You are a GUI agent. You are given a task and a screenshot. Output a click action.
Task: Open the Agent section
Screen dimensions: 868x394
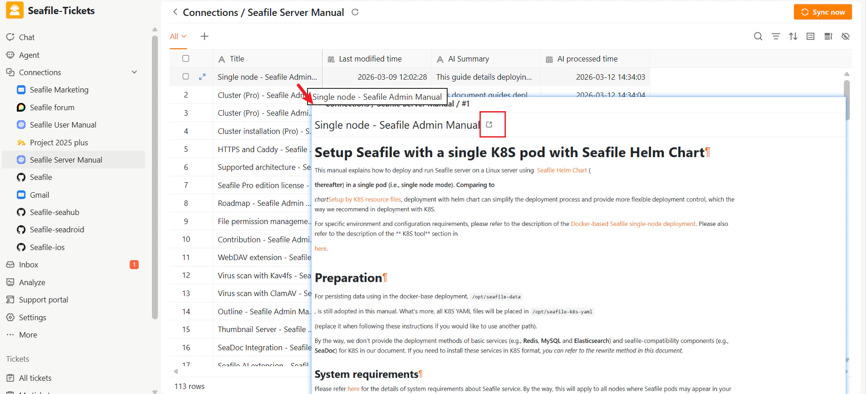pyautogui.click(x=29, y=55)
